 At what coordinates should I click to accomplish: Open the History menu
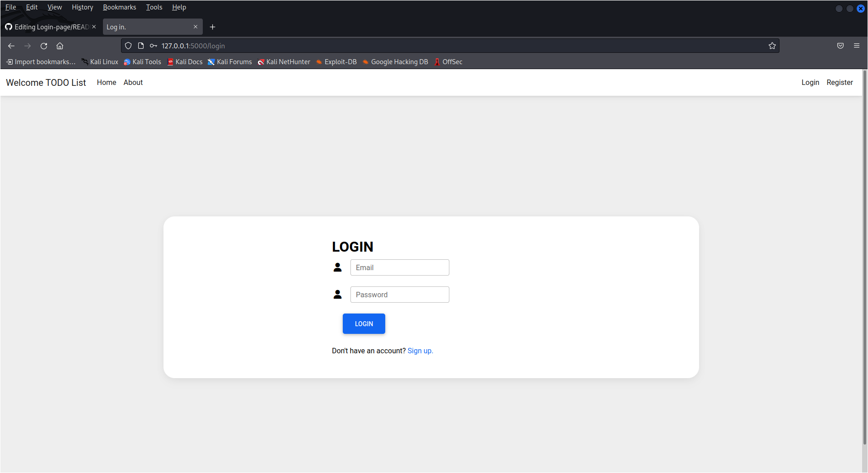pos(82,7)
